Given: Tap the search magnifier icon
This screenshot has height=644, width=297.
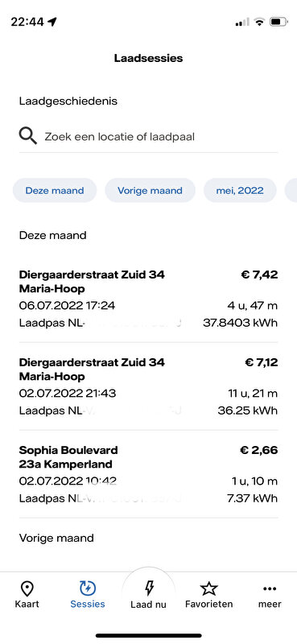Looking at the screenshot, I should (x=28, y=135).
